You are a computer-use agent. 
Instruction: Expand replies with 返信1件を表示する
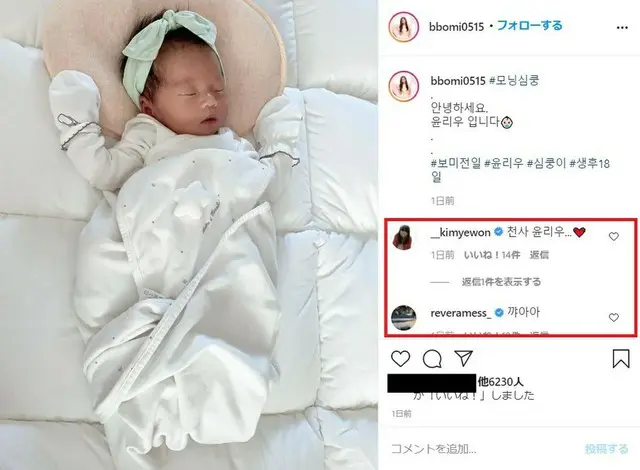coord(501,282)
